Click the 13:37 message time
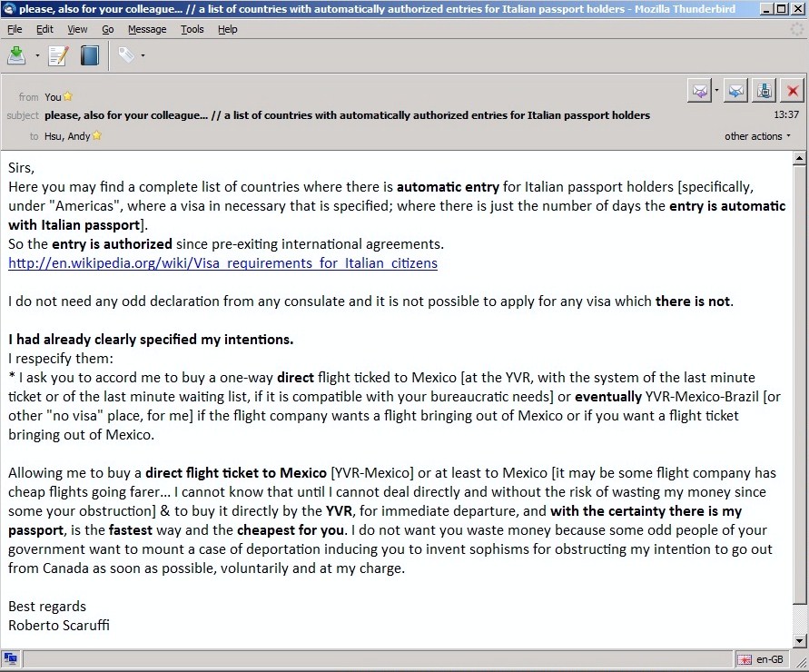Screen dimensions: 809x672 click(x=786, y=114)
